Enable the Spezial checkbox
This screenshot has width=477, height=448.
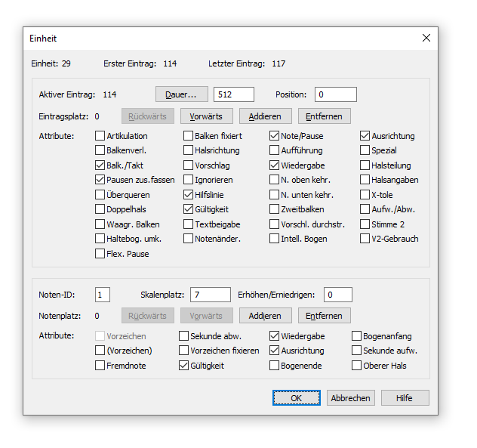point(365,150)
